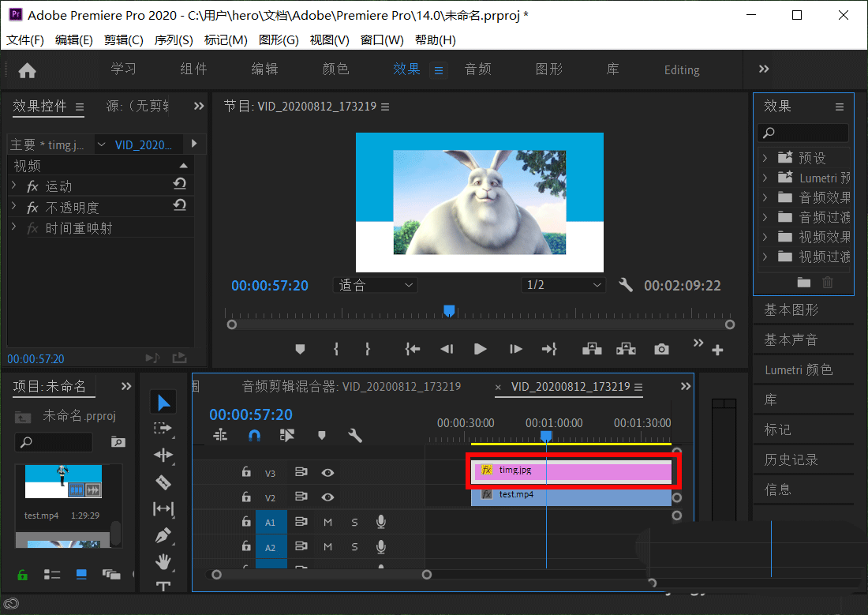Open playback resolution dropdown showing 1/2
Image resolution: width=868 pixels, height=615 pixels.
coord(563,285)
